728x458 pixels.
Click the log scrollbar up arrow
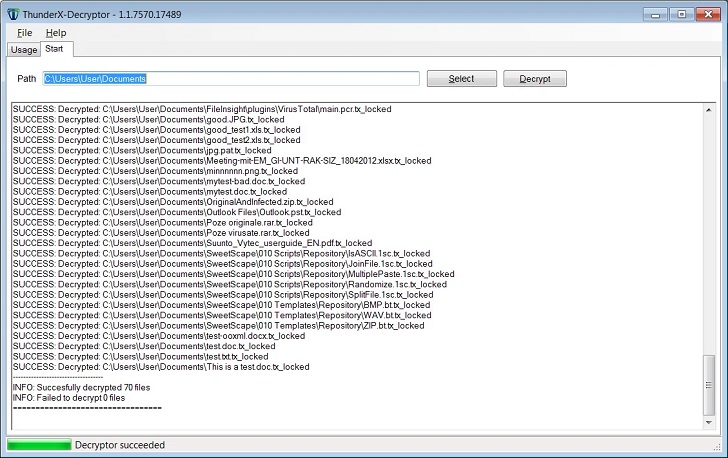pyautogui.click(x=708, y=110)
